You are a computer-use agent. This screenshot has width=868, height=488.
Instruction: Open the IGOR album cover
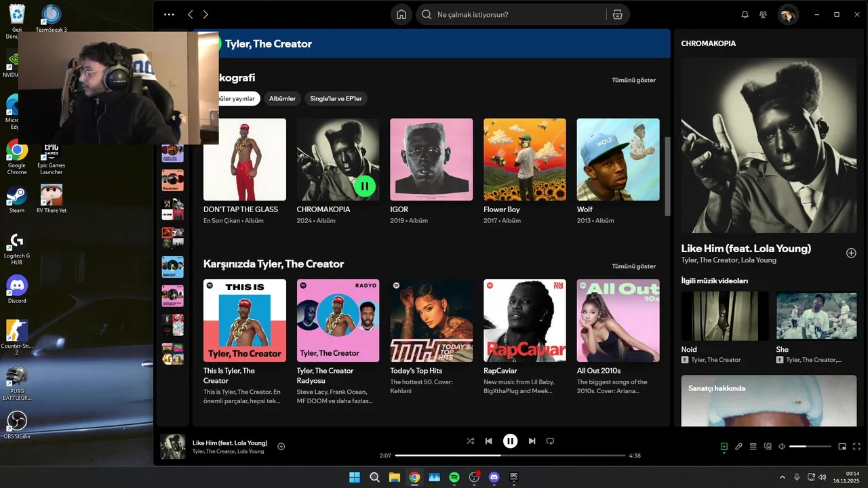tap(431, 159)
